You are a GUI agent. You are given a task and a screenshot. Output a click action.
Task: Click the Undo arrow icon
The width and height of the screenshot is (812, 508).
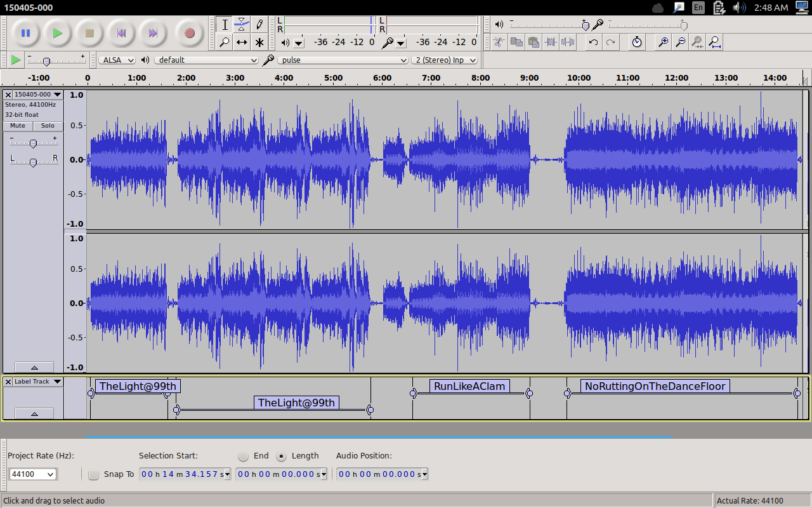[x=593, y=43]
